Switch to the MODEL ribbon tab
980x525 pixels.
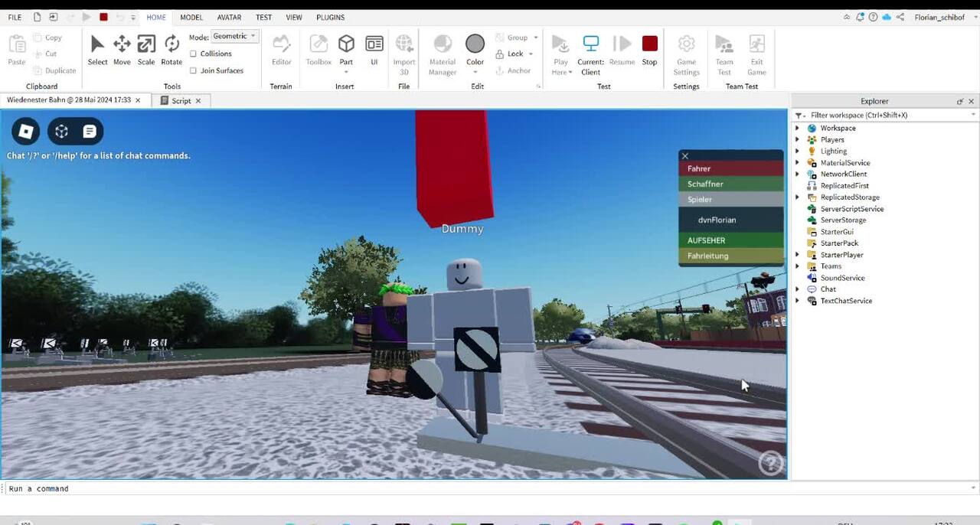(191, 17)
